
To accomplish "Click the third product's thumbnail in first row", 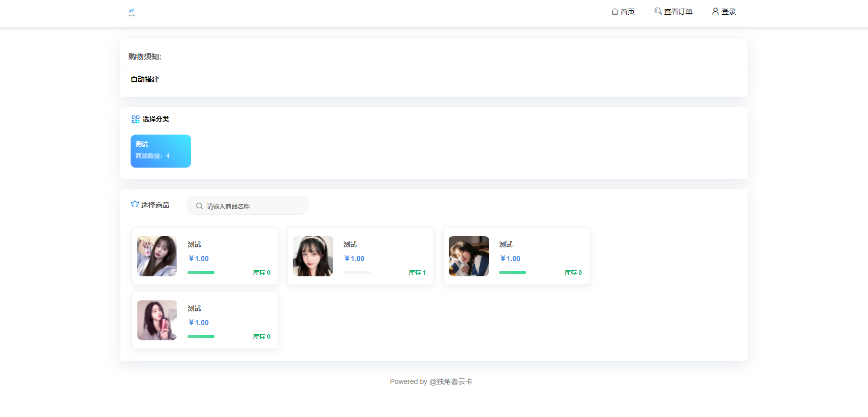I will coord(469,256).
